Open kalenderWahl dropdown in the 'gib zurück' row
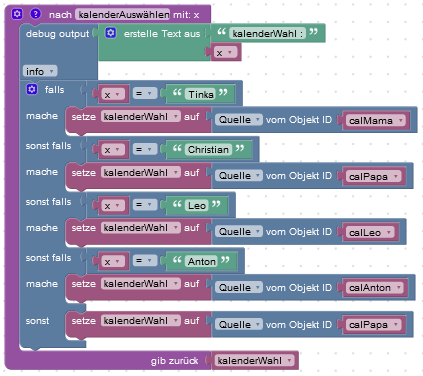The width and height of the screenshot is (423, 376). click(255, 361)
